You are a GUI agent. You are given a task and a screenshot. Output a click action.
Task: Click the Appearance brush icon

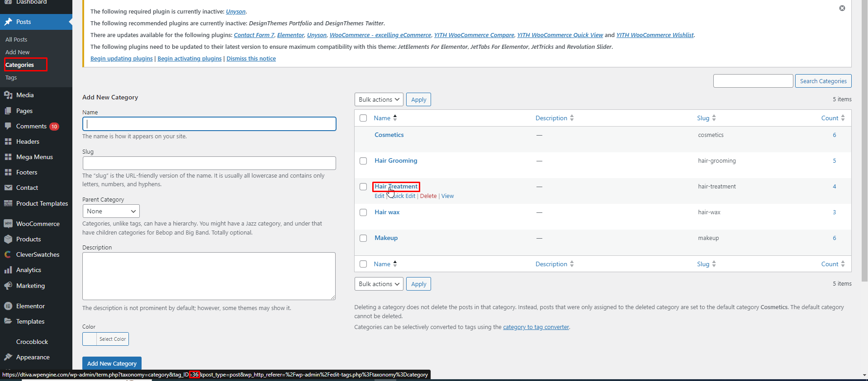click(8, 357)
